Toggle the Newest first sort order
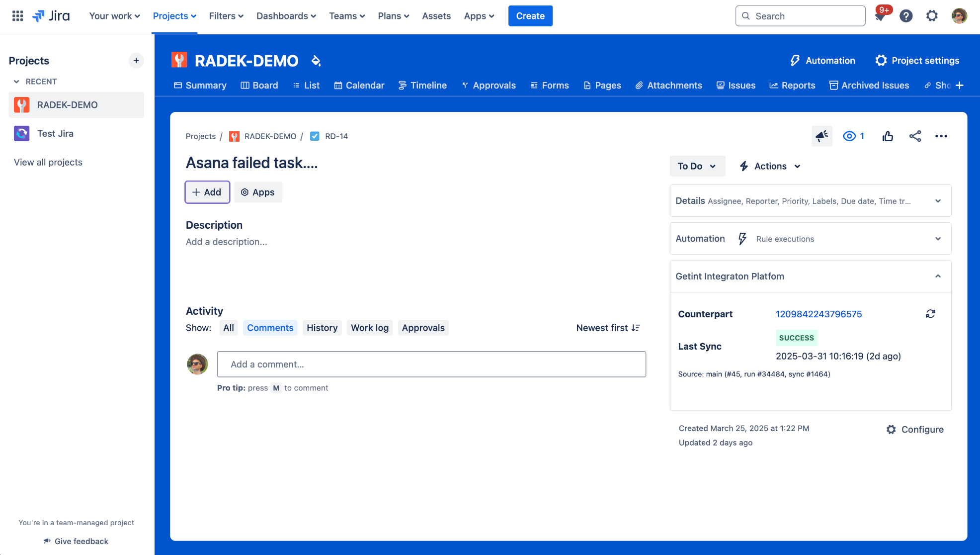 pyautogui.click(x=608, y=328)
